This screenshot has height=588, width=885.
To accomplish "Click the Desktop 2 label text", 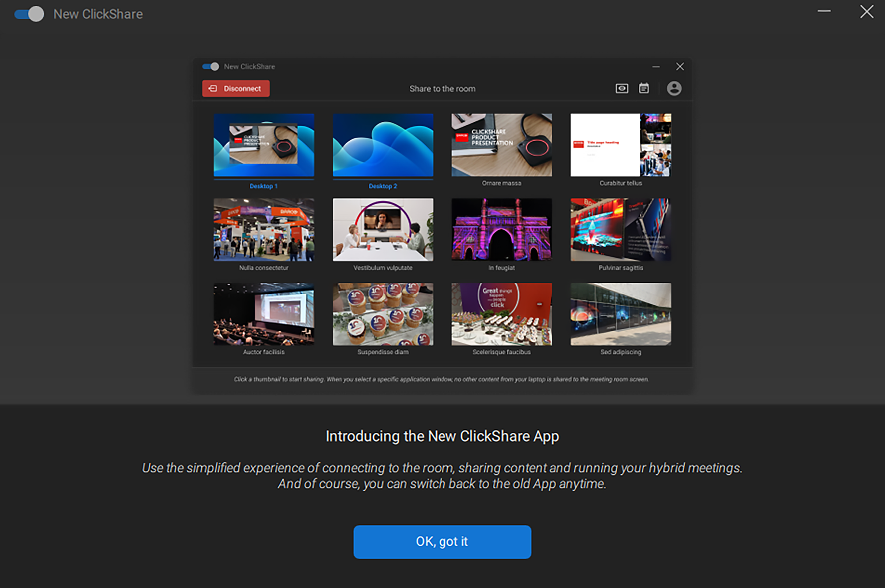I will [x=383, y=186].
